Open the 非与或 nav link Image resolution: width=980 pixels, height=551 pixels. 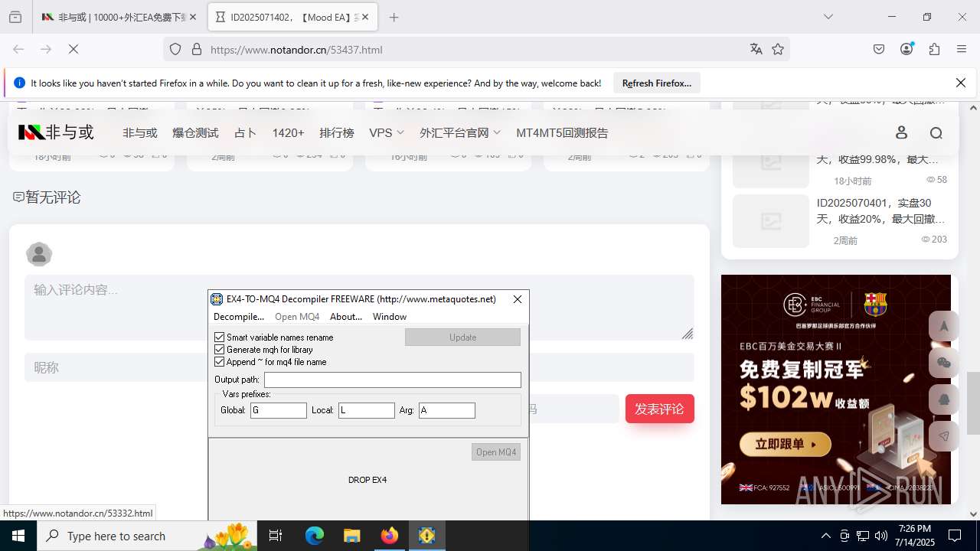point(140,132)
